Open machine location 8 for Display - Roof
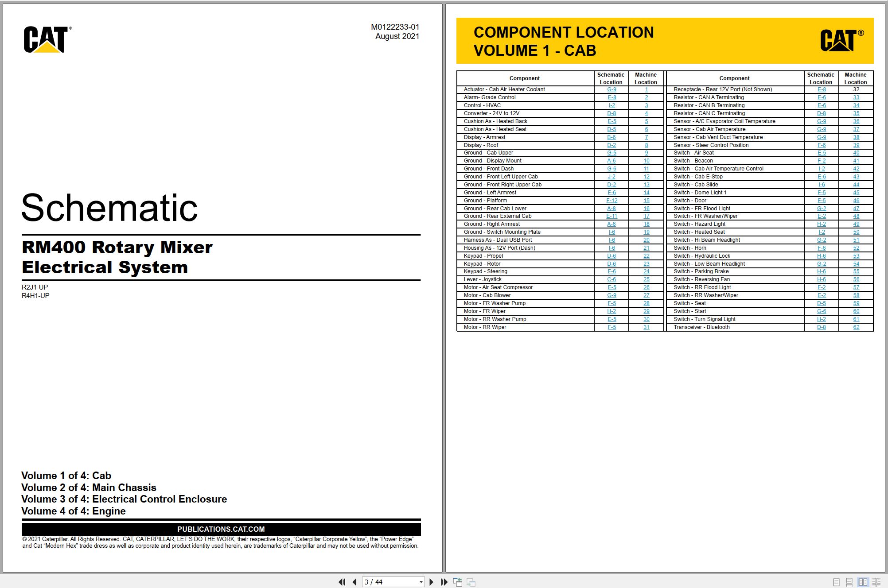888x588 pixels. pos(646,145)
